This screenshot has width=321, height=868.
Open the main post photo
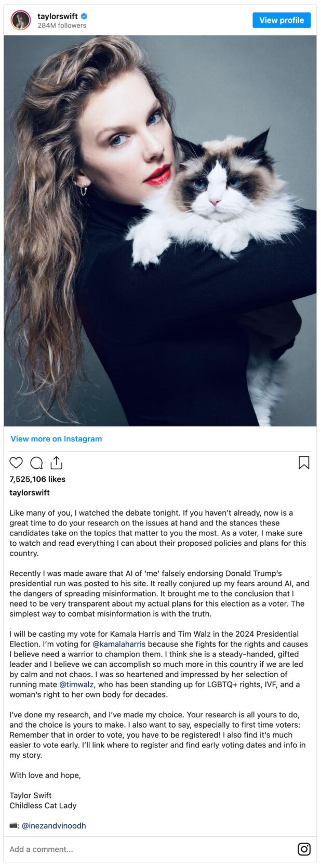point(160,231)
